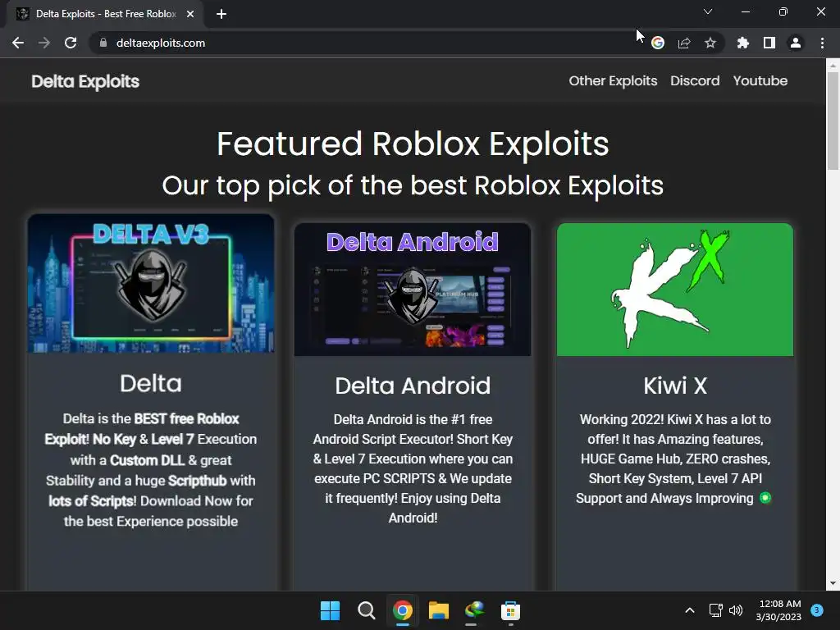Click the page scrollbar thumb
The width and height of the screenshot is (840, 630).
point(833,121)
